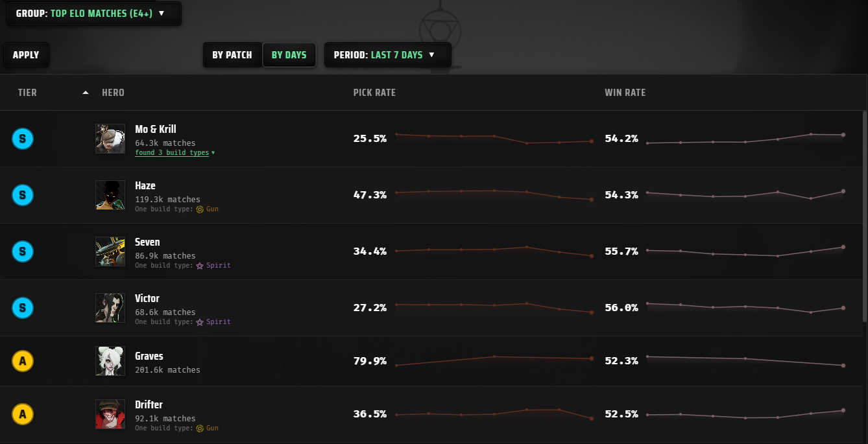Screen dimensions: 868x444
Task: Open Seven hero portrait
Action: tap(110, 251)
